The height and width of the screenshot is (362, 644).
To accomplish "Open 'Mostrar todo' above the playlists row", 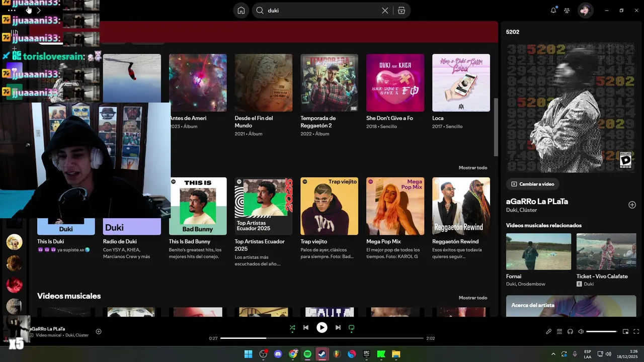I will coord(473,168).
